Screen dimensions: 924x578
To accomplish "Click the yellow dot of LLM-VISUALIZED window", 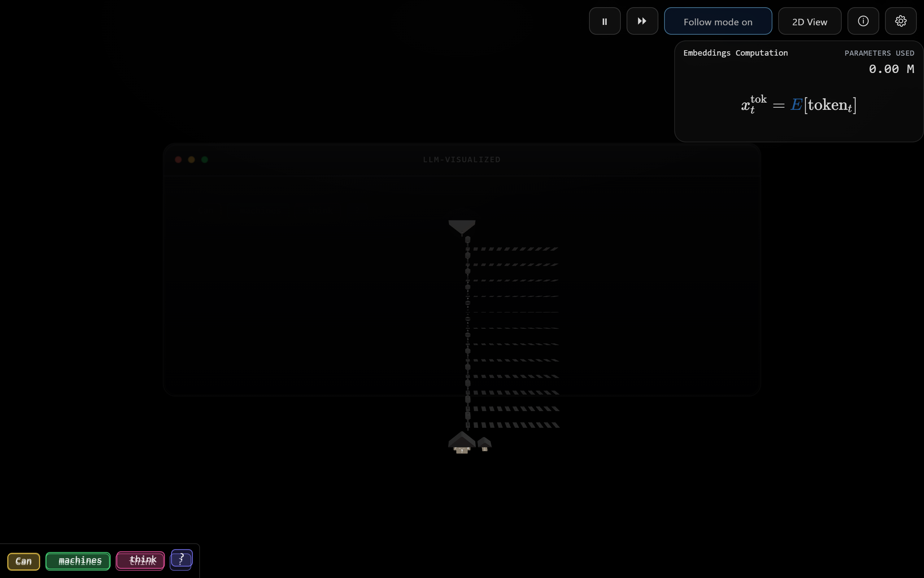I will pyautogui.click(x=191, y=159).
